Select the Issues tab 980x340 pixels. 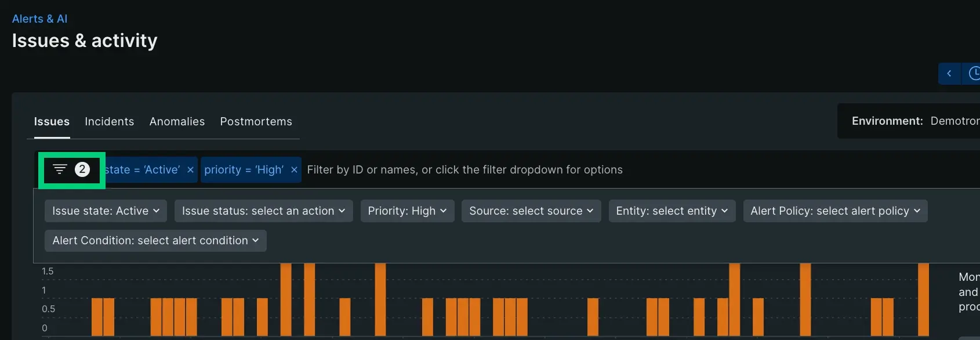point(52,122)
